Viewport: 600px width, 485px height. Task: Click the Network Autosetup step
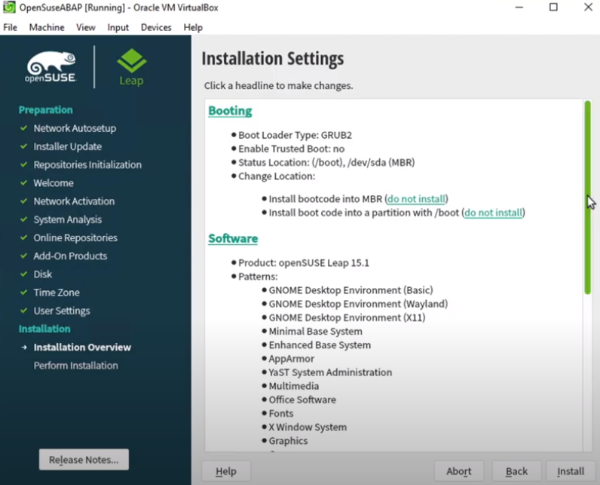tap(75, 129)
